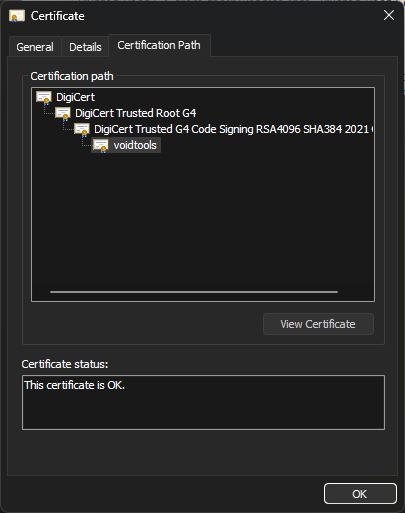
Task: Switch to the General tab
Action: tap(35, 47)
